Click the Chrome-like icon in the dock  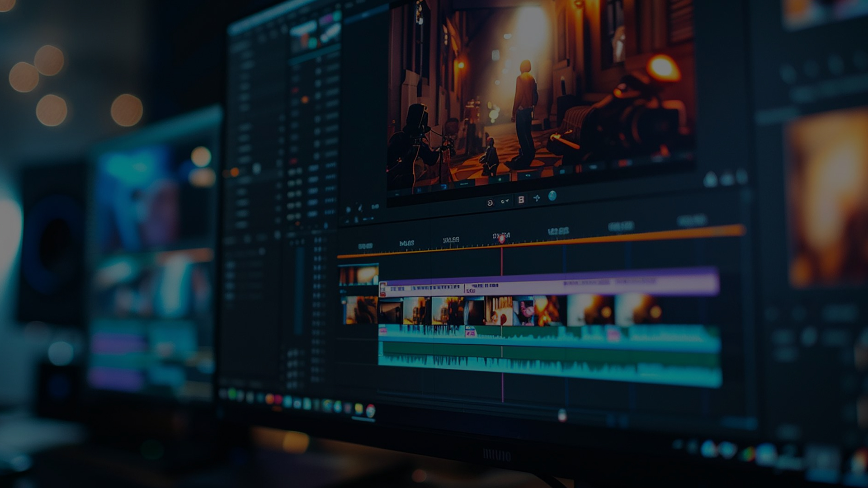coord(370,410)
